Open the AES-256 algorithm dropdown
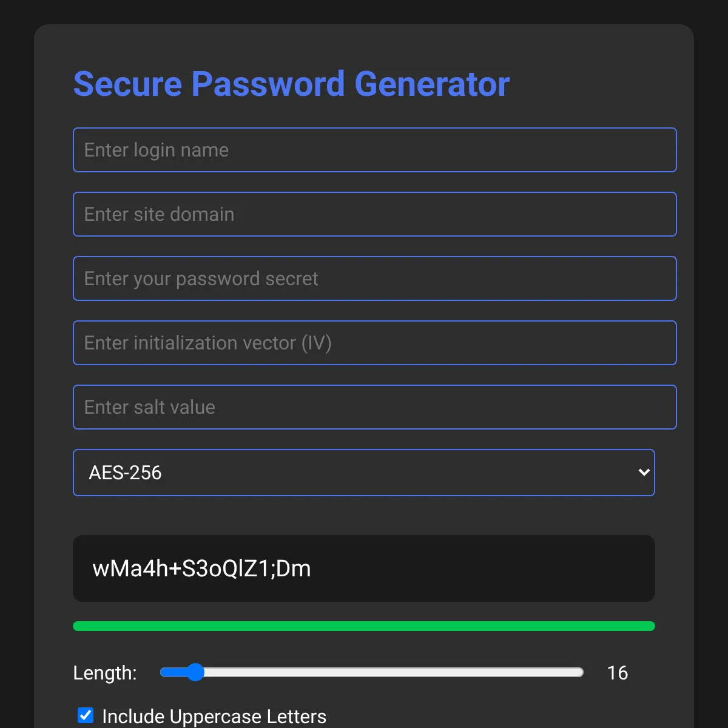Viewport: 728px width, 728px height. [364, 473]
